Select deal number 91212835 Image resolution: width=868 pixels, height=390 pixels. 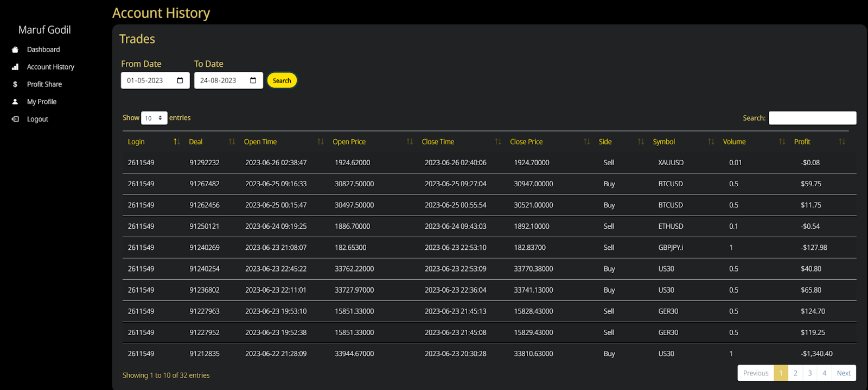pyautogui.click(x=205, y=353)
